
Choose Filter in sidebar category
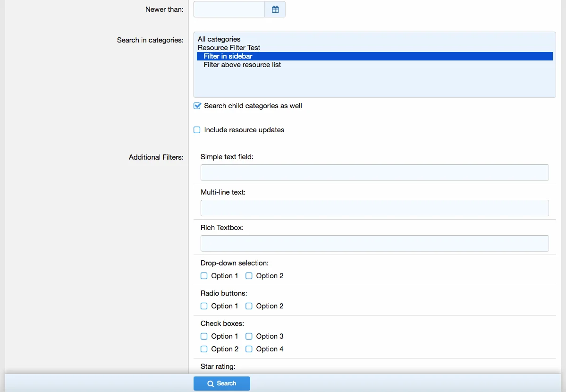(228, 56)
